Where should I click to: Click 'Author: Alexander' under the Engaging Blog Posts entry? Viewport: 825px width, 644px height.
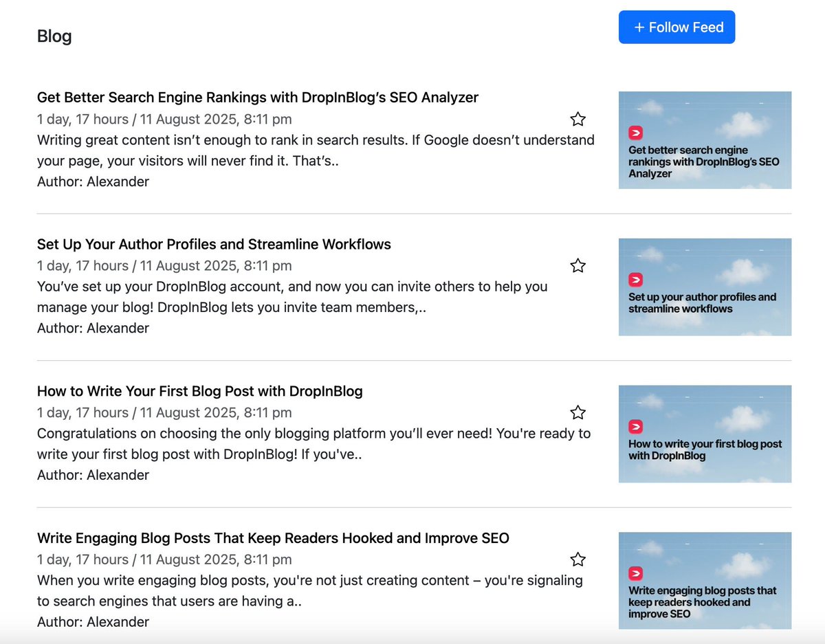pyautogui.click(x=93, y=622)
